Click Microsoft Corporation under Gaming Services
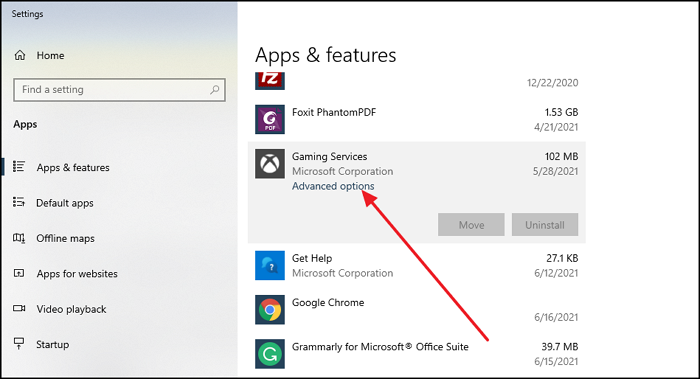Screen dimensions: 700x379 [342, 171]
